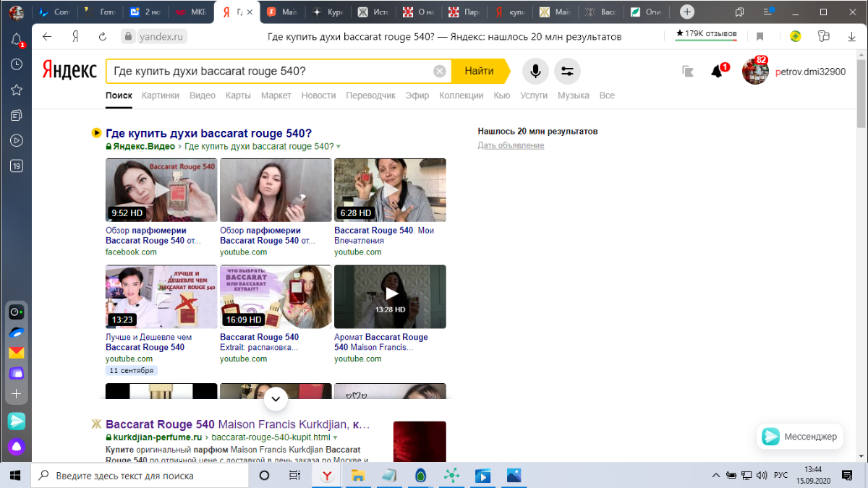The height and width of the screenshot is (488, 868).
Task: Open the kurkdjian-perfume.ru green site link
Action: point(157,438)
